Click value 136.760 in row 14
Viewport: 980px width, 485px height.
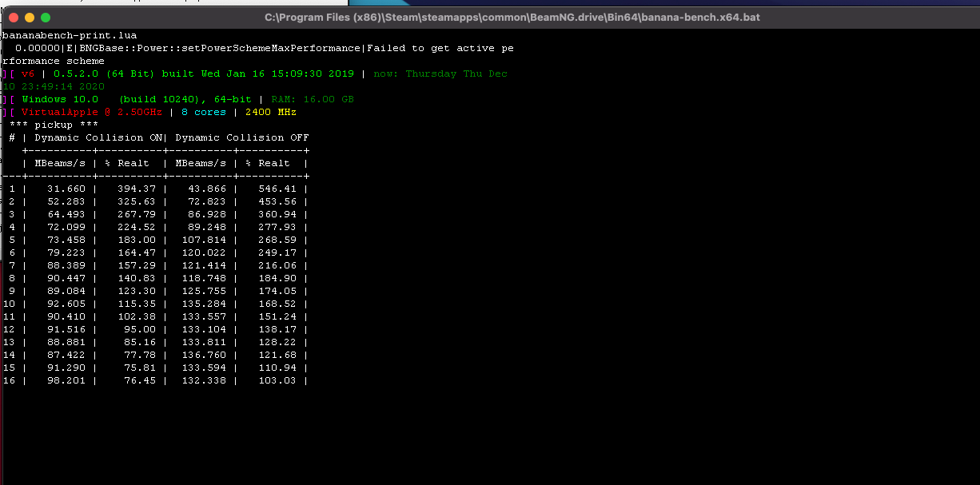pos(204,355)
